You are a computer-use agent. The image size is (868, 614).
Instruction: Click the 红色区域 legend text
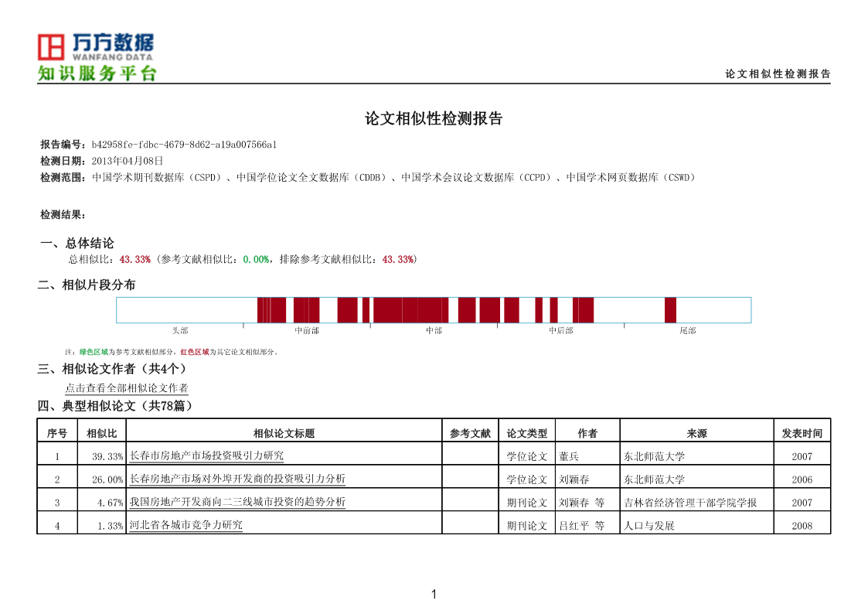click(195, 352)
